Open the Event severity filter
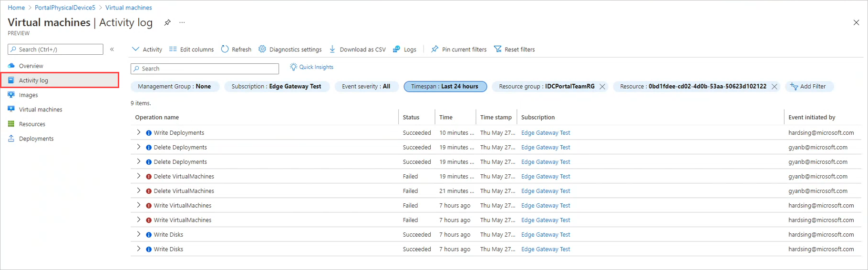 (366, 86)
